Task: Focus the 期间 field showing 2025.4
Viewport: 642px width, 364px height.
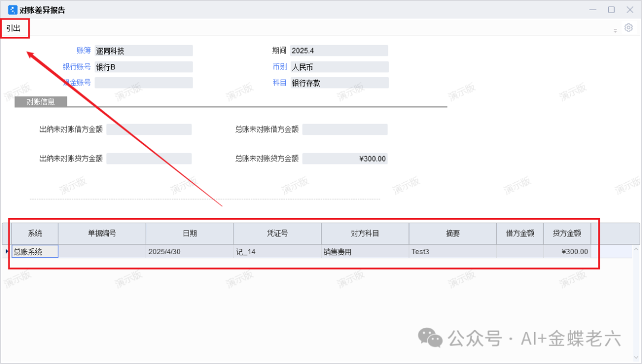Action: coord(338,51)
